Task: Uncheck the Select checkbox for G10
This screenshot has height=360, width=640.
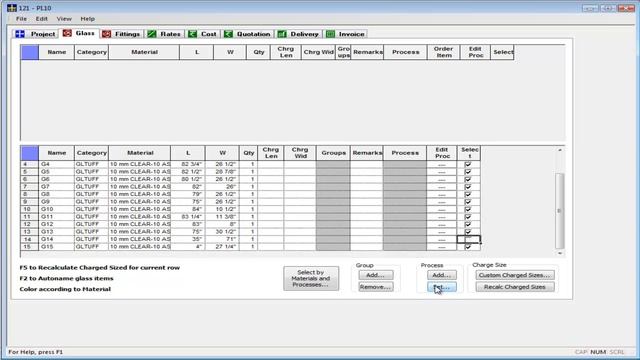Action: pos(468,209)
